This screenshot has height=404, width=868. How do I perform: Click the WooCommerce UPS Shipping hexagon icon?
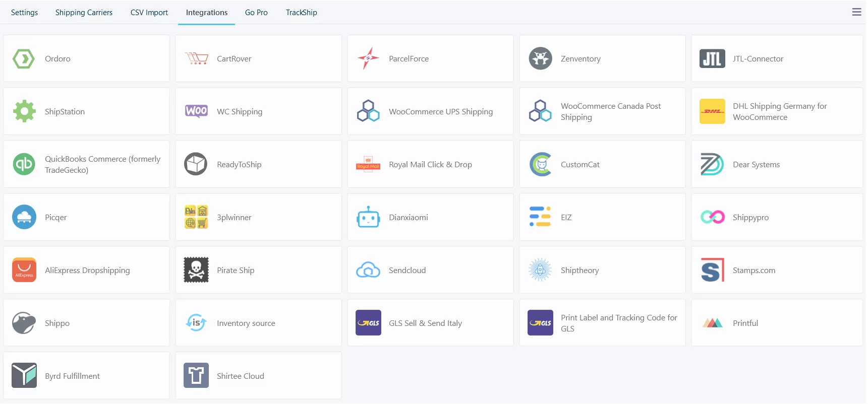[368, 111]
